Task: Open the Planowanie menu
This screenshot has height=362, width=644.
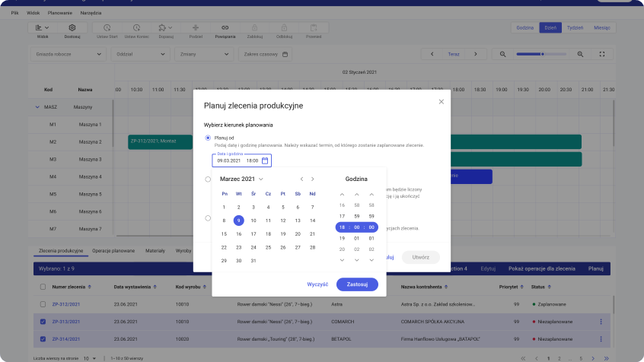Action: (x=60, y=13)
